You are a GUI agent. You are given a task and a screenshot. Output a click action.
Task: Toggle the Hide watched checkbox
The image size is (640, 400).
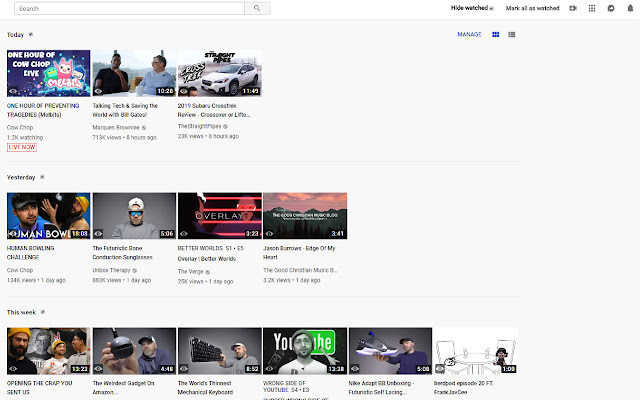(x=491, y=8)
